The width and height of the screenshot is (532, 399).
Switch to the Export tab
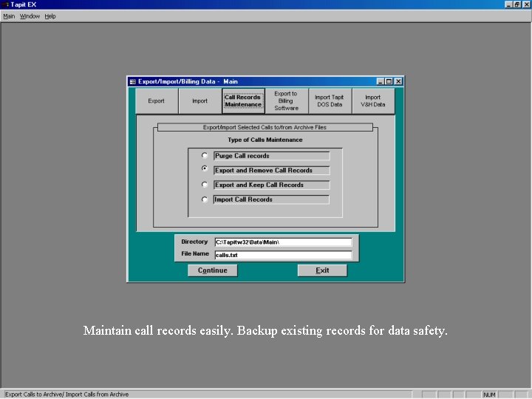click(x=157, y=100)
